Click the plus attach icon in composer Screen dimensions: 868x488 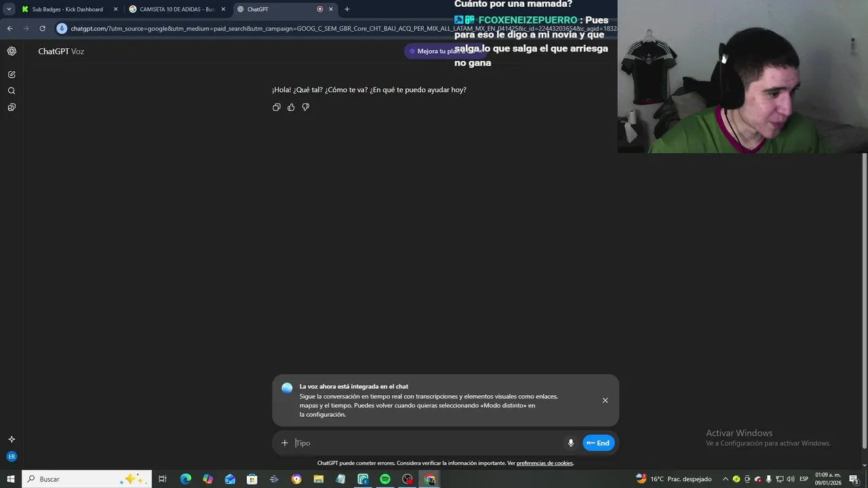coord(285,443)
